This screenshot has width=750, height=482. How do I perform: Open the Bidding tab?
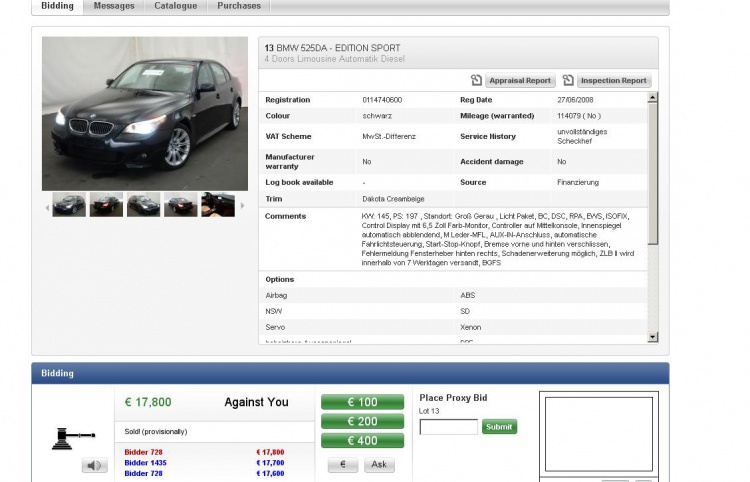57,6
